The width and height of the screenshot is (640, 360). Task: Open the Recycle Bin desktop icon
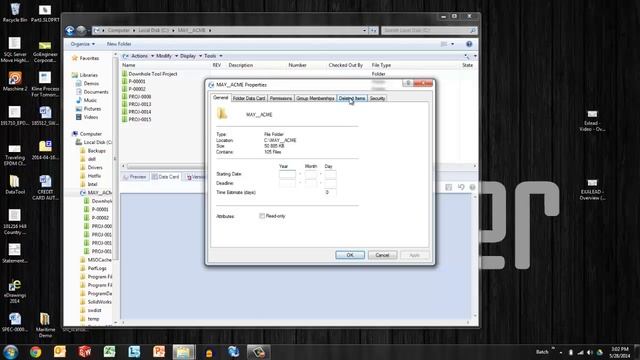pyautogui.click(x=15, y=12)
